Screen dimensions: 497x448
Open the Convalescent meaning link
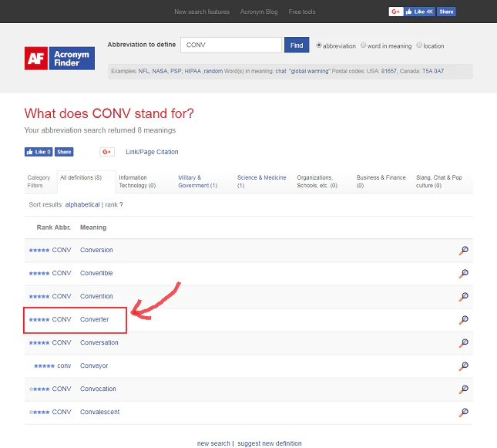(x=100, y=413)
